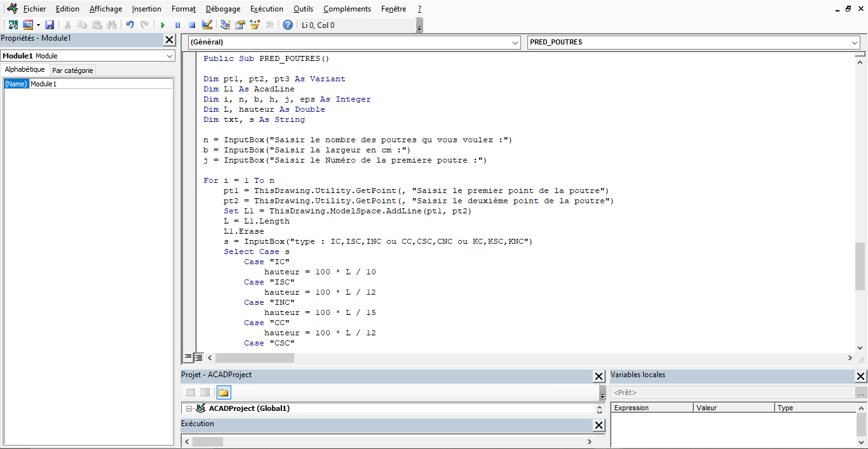Viewport: 868px width, 449px height.
Task: Close the Propriétés - Module1 panel
Action: pos(169,40)
